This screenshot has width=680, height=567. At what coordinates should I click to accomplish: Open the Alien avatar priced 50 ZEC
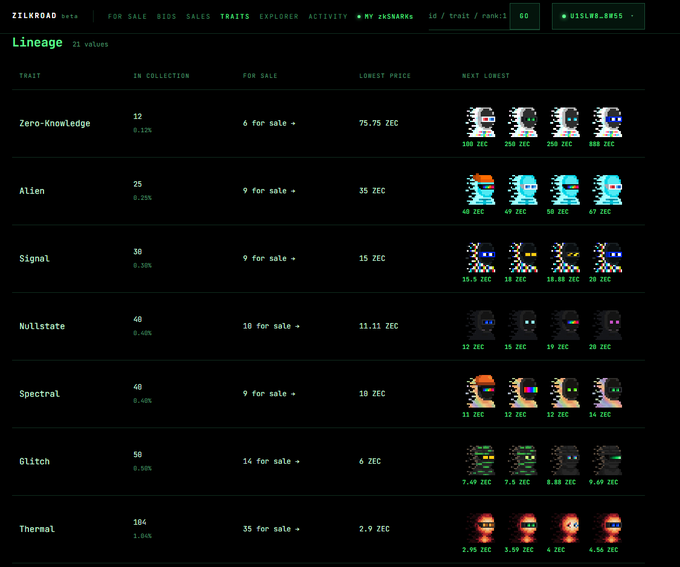[x=565, y=190]
